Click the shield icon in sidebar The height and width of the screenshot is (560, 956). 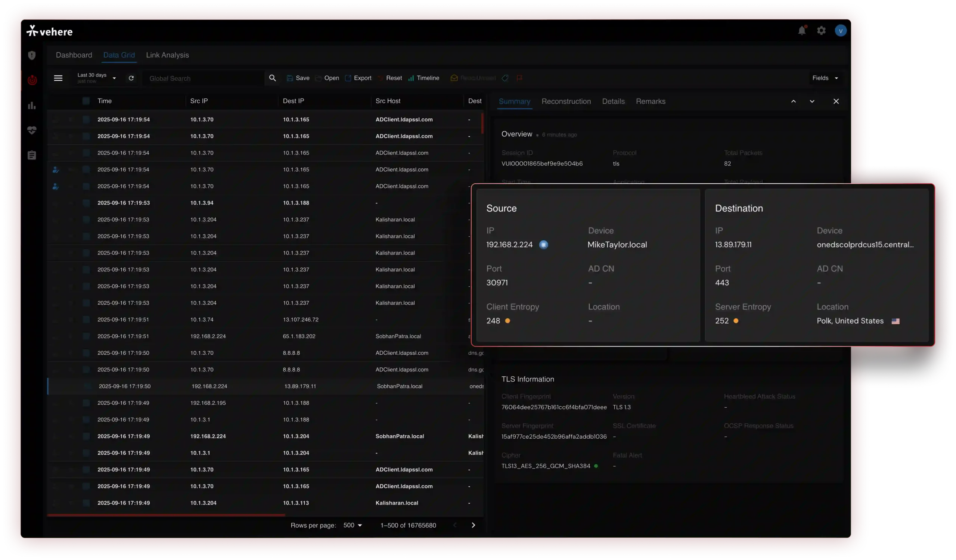click(x=32, y=55)
